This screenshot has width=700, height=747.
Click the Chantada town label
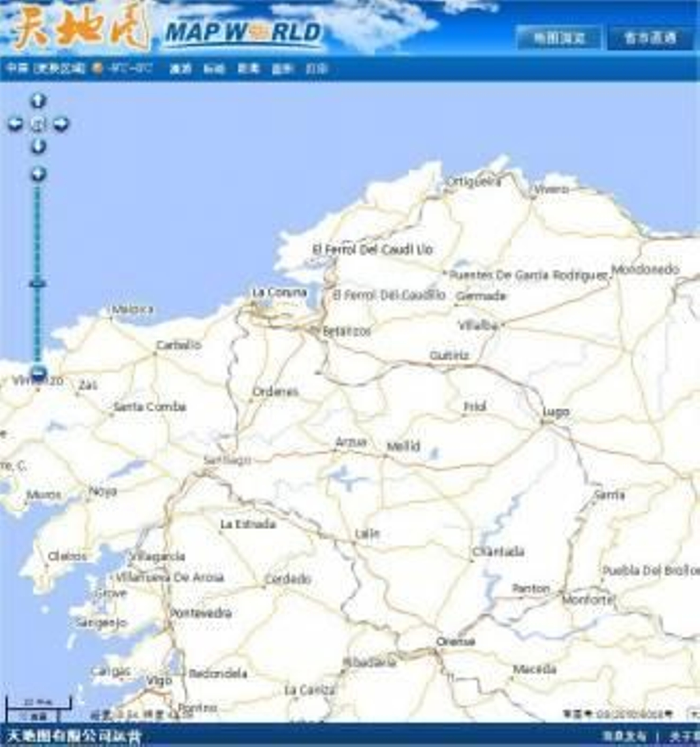(498, 551)
